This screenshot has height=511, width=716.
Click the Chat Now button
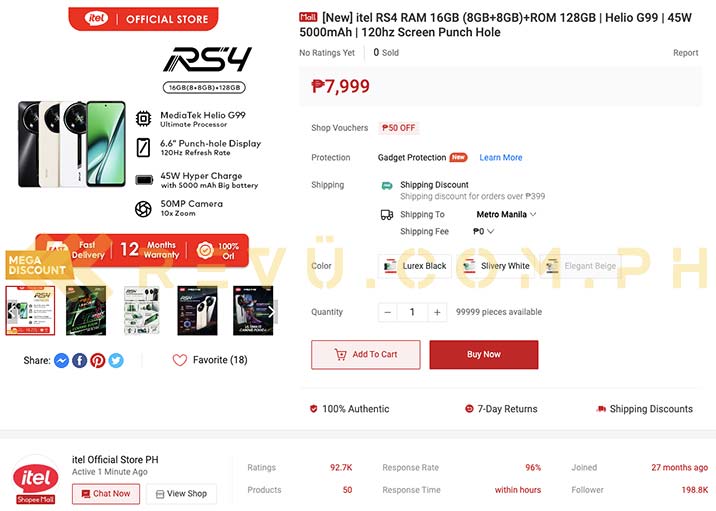tap(106, 494)
